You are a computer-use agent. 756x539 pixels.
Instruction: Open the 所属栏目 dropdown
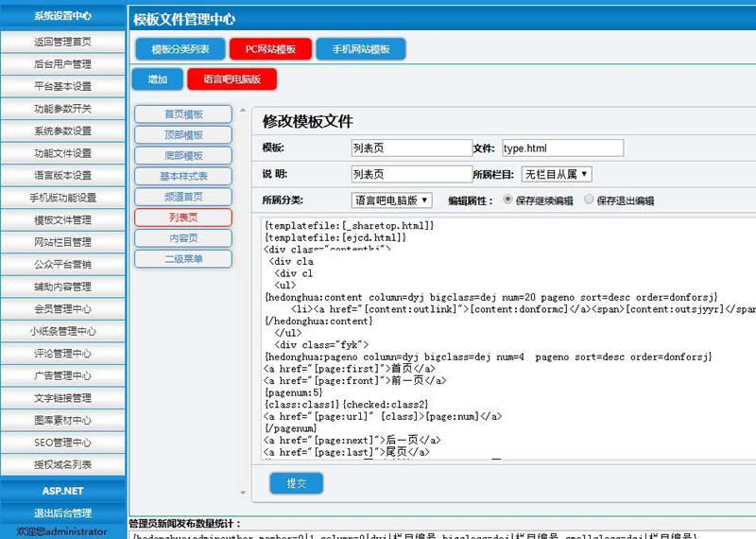tap(557, 174)
